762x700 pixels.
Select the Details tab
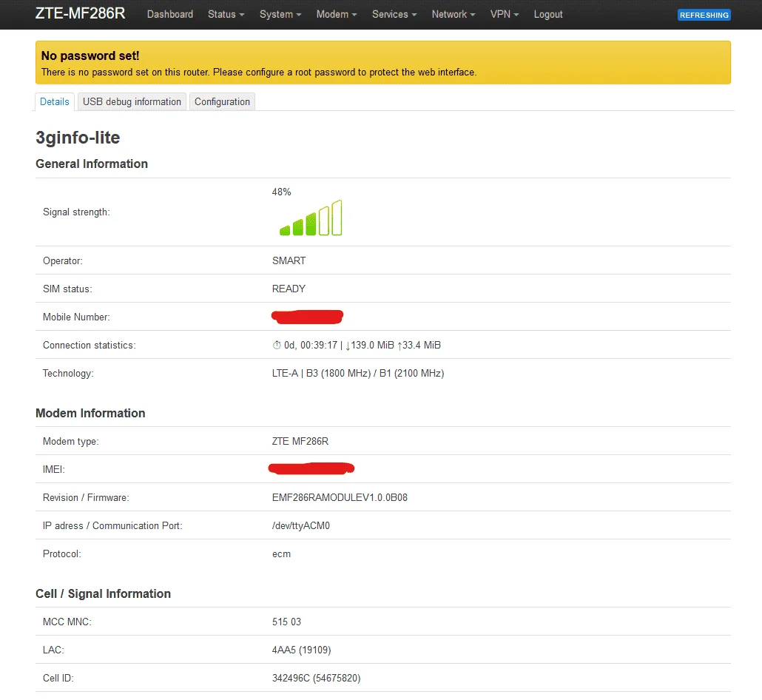[55, 101]
